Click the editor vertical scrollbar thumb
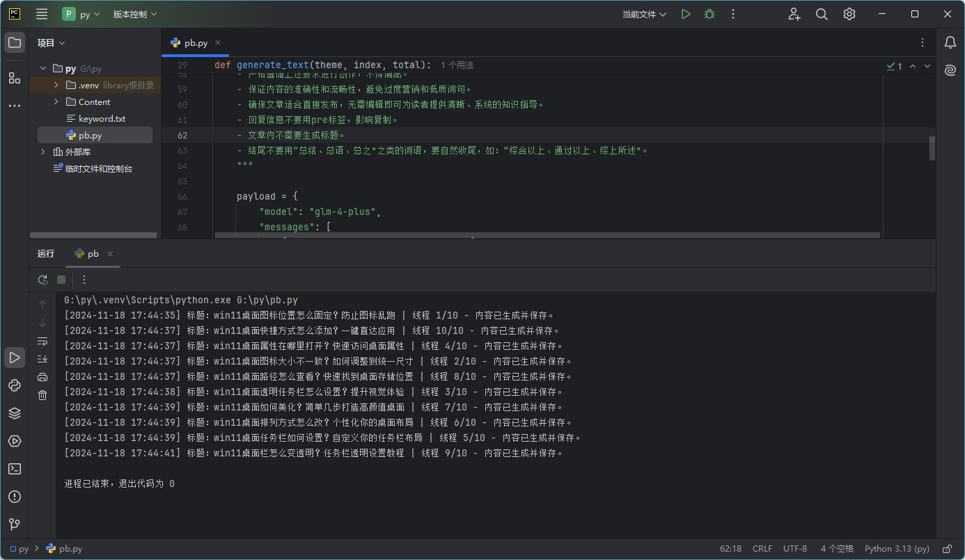Screen dimensions: 965x560 [x=932, y=148]
